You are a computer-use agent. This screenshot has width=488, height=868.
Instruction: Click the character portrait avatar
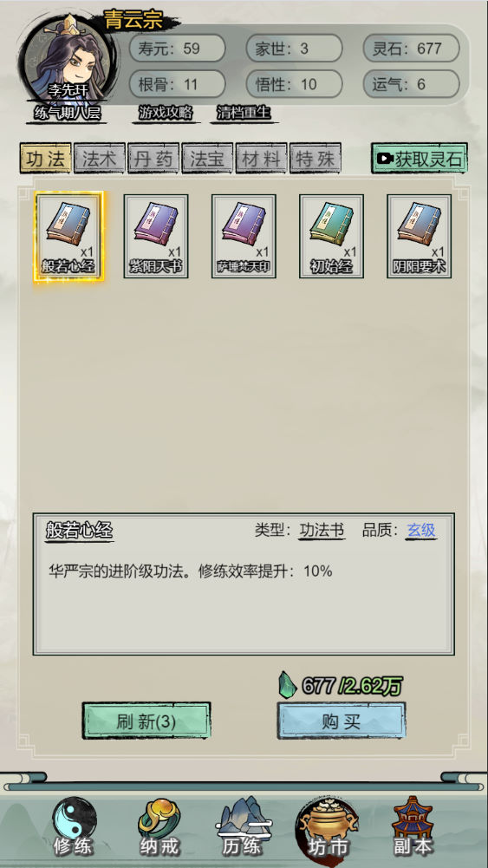point(67,60)
